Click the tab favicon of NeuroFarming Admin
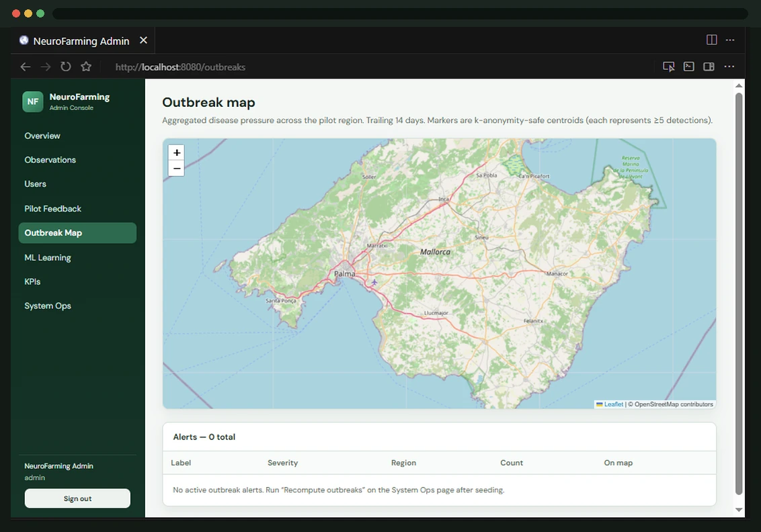This screenshot has width=761, height=532. pyautogui.click(x=24, y=40)
